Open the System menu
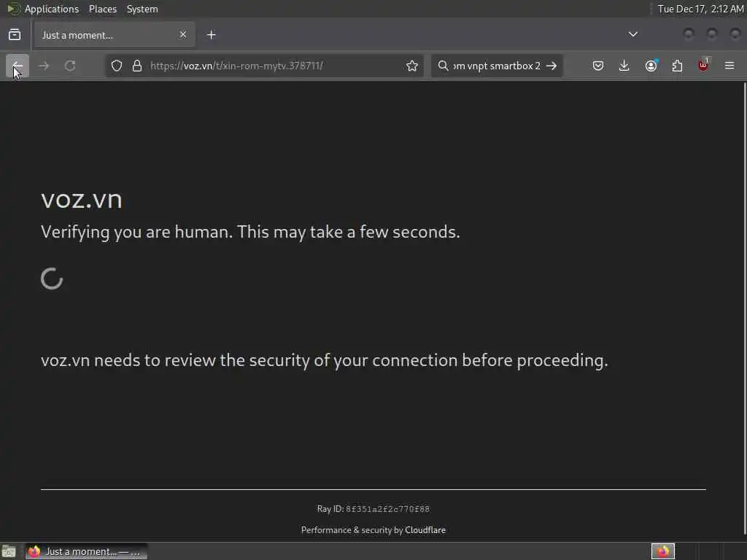Viewport: 747px width, 560px height. 142,9
